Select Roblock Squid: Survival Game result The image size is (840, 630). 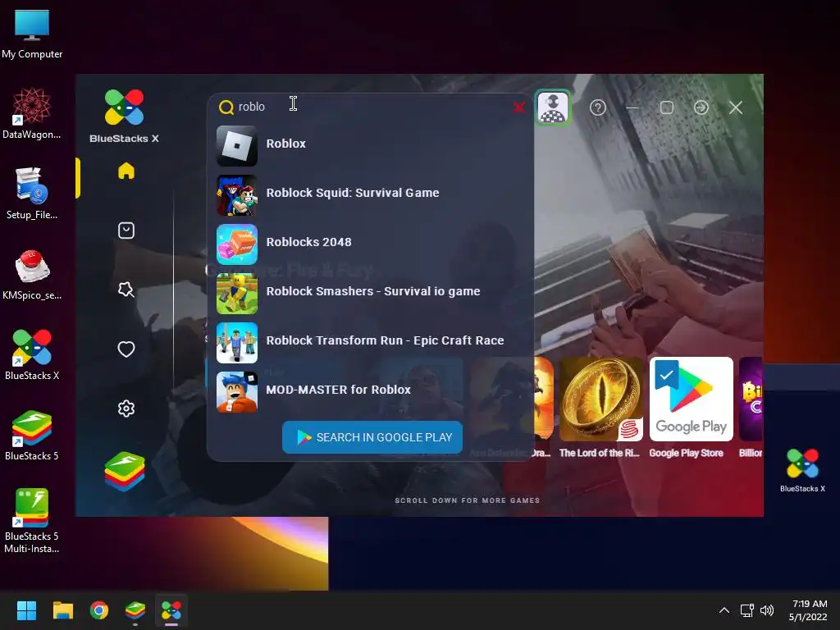(x=371, y=195)
